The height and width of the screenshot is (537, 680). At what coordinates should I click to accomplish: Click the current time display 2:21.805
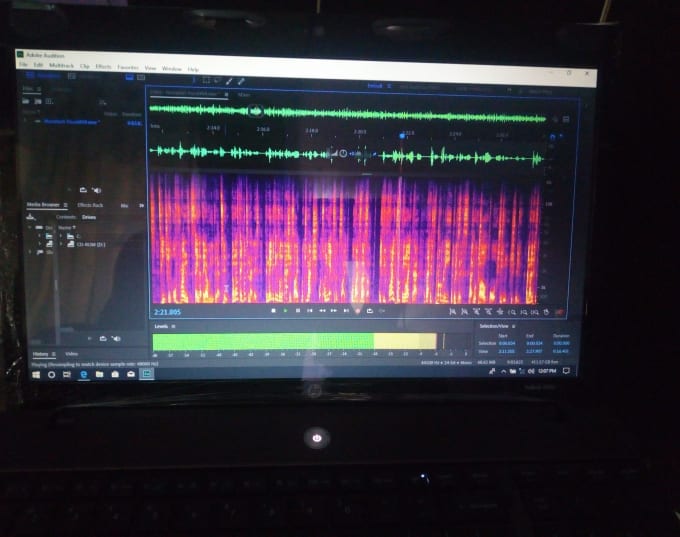167,312
